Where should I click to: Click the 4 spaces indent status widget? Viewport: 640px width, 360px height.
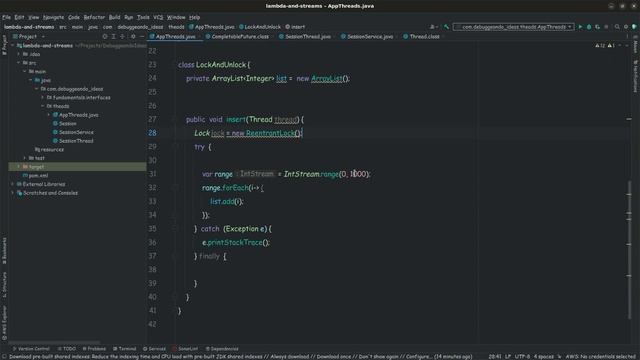tap(543, 356)
